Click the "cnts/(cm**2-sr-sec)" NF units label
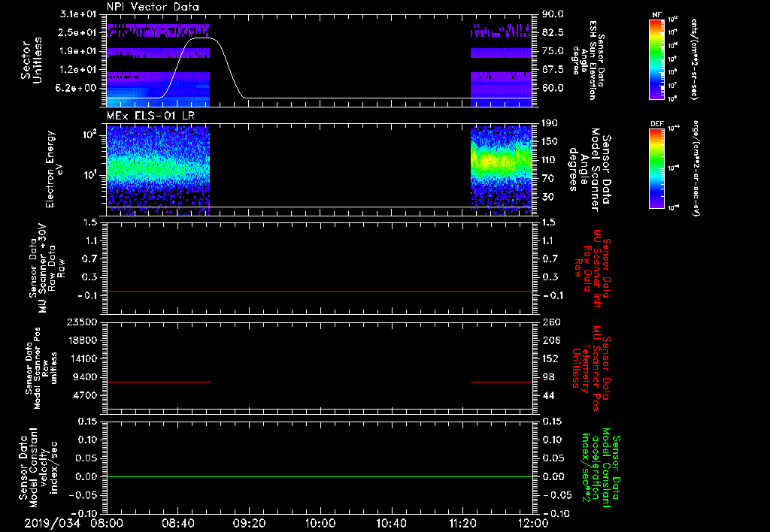770x532 pixels. [694, 59]
